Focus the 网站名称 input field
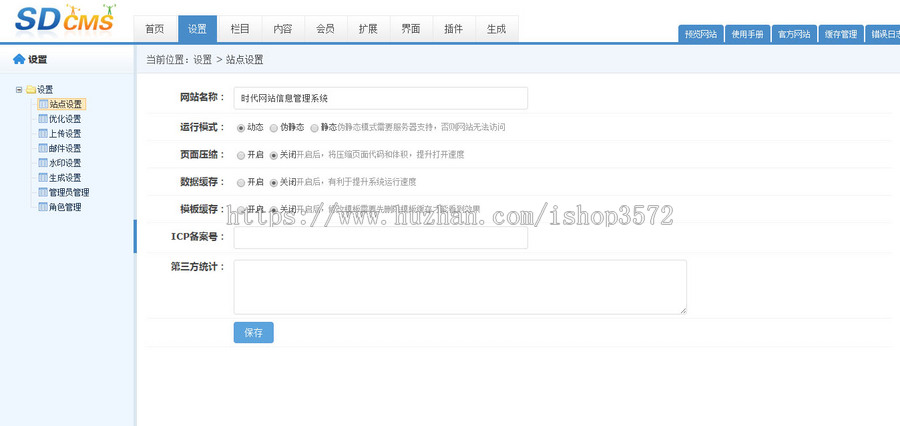 click(381, 98)
